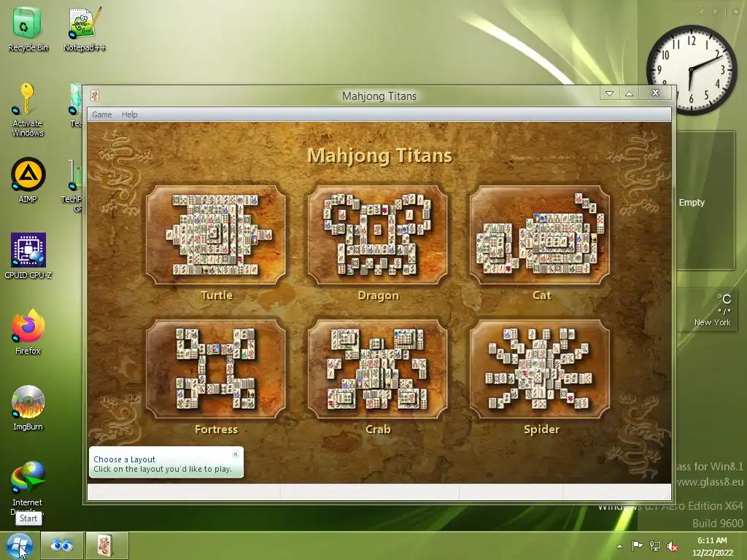Click the Fortress label text

(x=216, y=429)
